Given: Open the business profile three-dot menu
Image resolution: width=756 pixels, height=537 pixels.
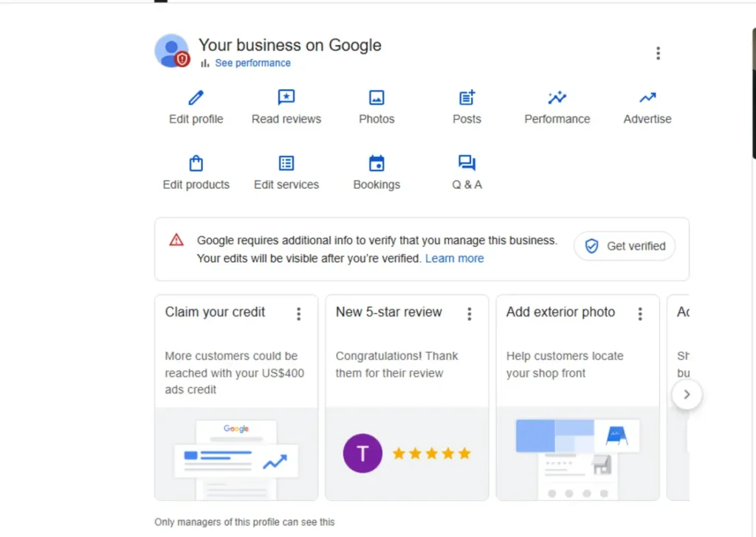Looking at the screenshot, I should [x=658, y=53].
